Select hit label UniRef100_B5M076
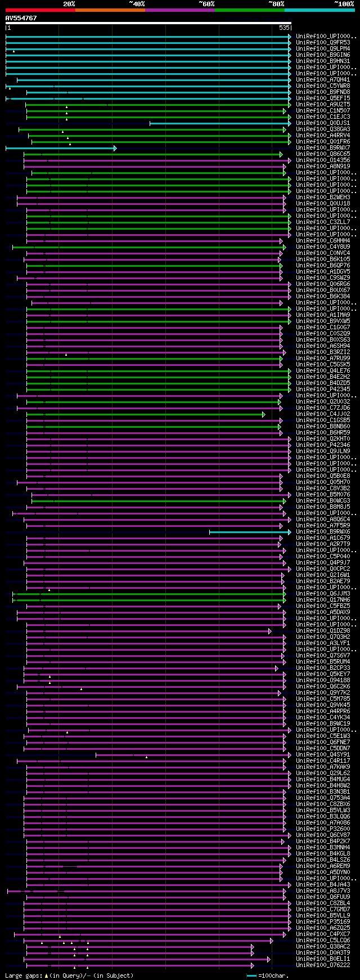Viewport: 360px width, 980px height. pyautogui.click(x=323, y=494)
